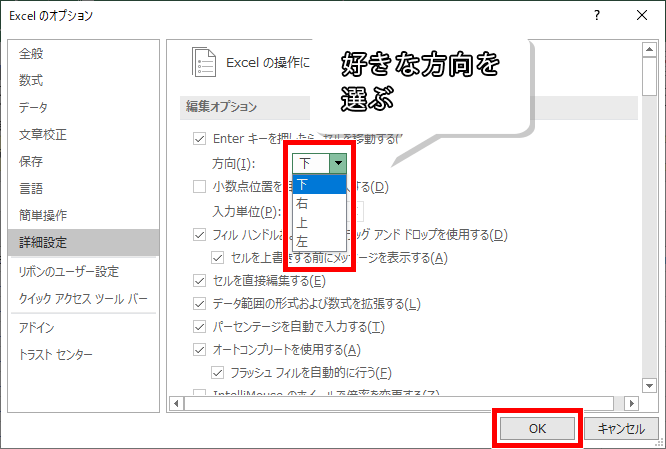Screen dimensions: 666x449
Task: Click the vertical scrollbar up arrow
Action: pyautogui.click(x=649, y=50)
